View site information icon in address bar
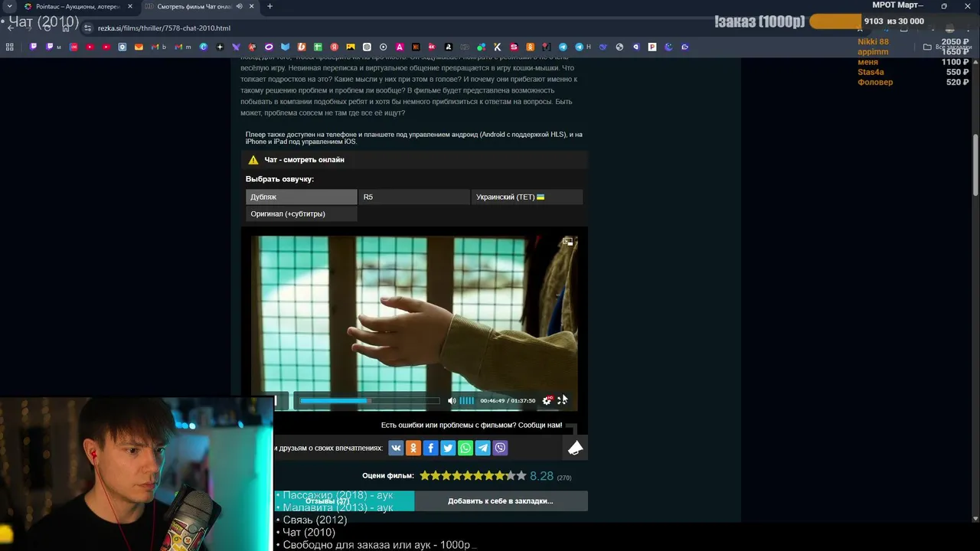The height and width of the screenshot is (551, 980). [x=87, y=28]
